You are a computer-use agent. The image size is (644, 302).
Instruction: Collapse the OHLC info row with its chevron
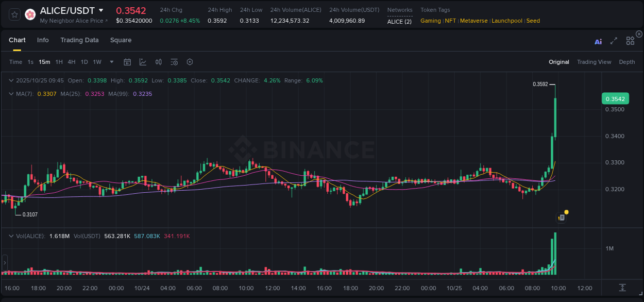tap(11, 80)
